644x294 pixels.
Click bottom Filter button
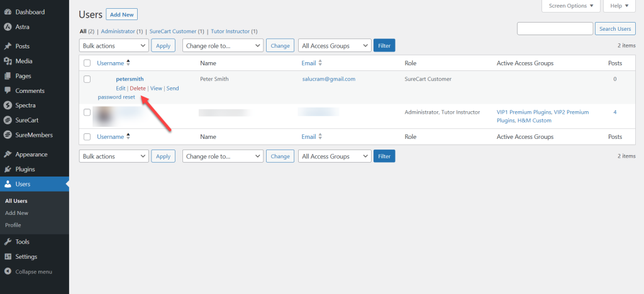click(x=384, y=156)
